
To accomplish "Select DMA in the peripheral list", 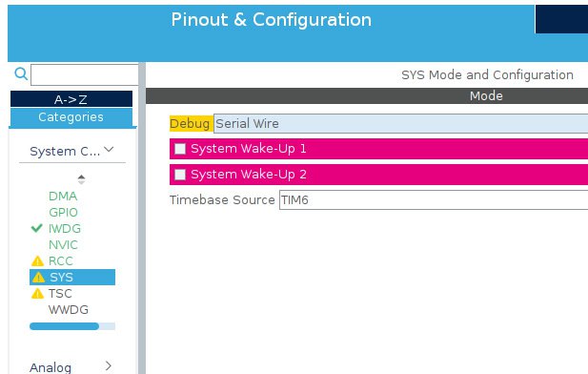I will click(63, 196).
